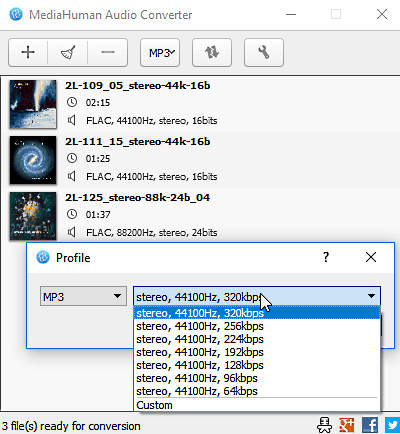The image size is (400, 434).
Task: Choose stereo, 44100Hz, 256kbps option
Action: pos(257,326)
